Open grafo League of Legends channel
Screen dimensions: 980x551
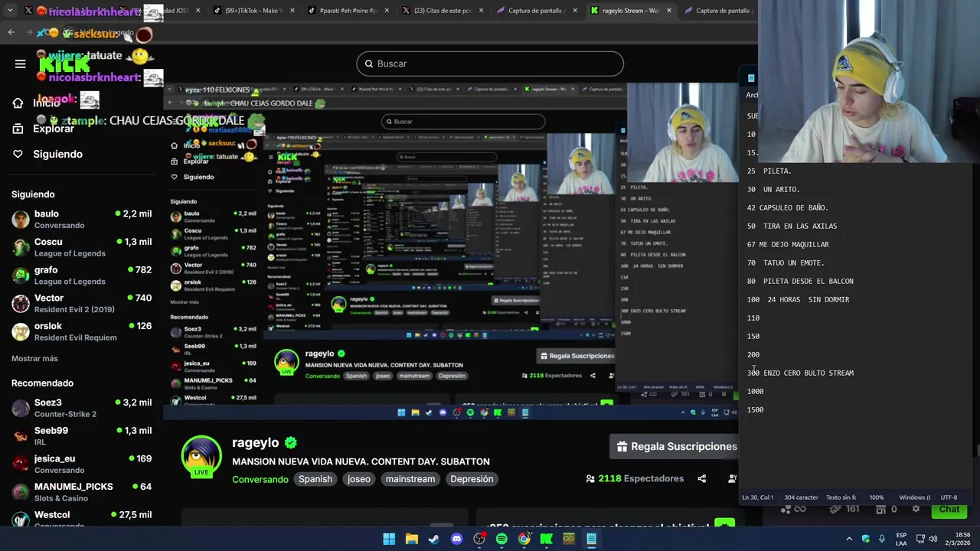[x=81, y=275]
